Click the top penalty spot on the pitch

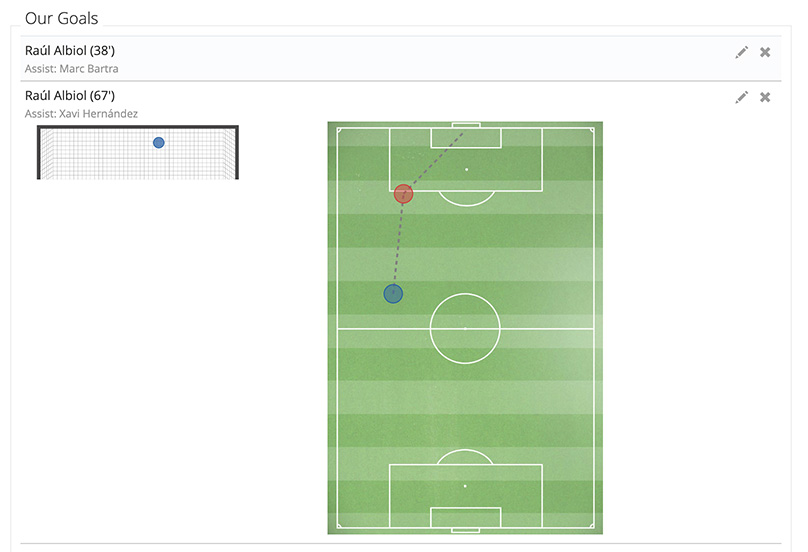click(466, 170)
